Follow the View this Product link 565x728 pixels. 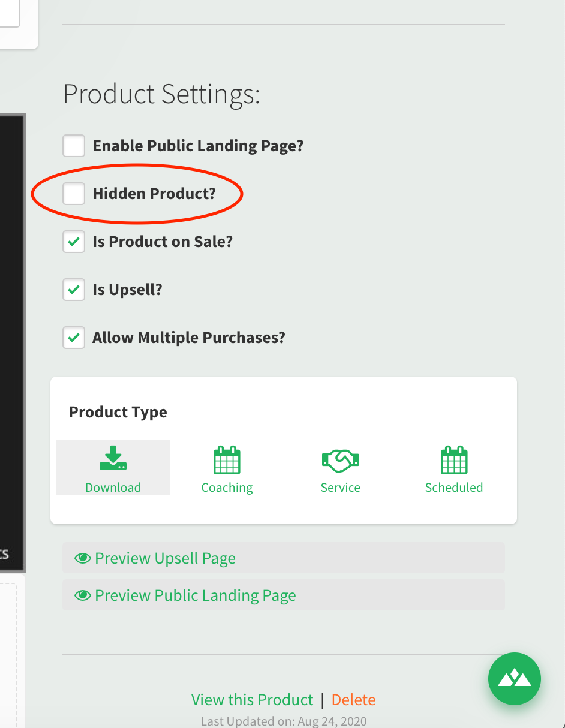[252, 700]
